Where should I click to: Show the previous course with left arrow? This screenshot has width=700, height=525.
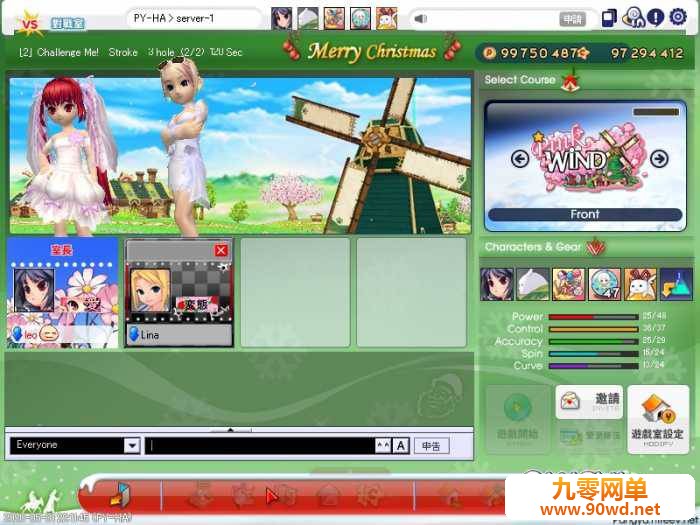coord(520,158)
